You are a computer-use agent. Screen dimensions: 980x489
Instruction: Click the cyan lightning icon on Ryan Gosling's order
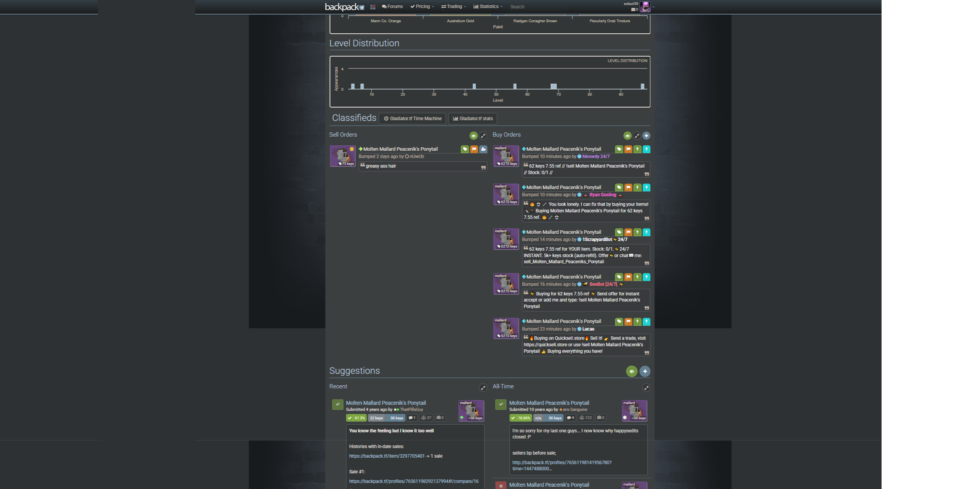646,187
